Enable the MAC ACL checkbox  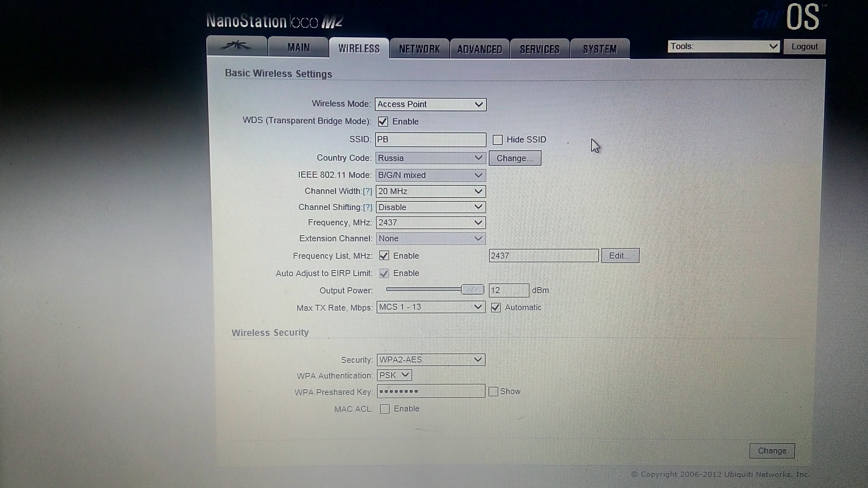(384, 409)
